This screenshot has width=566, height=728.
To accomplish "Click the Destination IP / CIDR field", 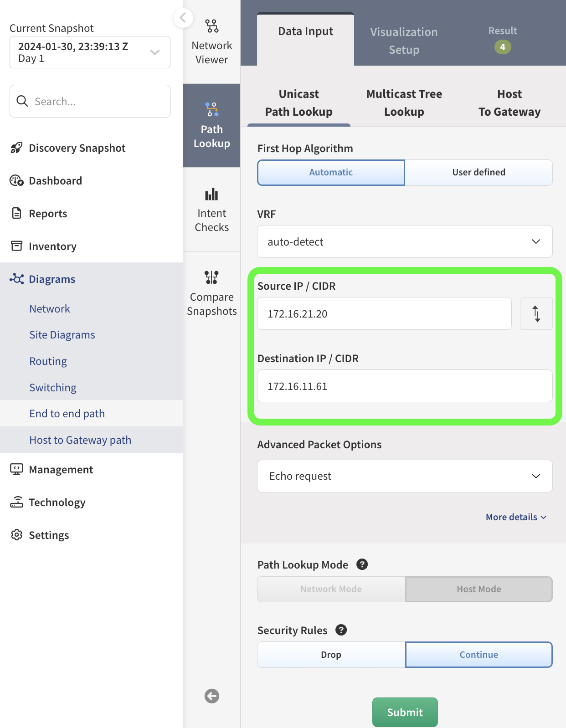I will 405,386.
